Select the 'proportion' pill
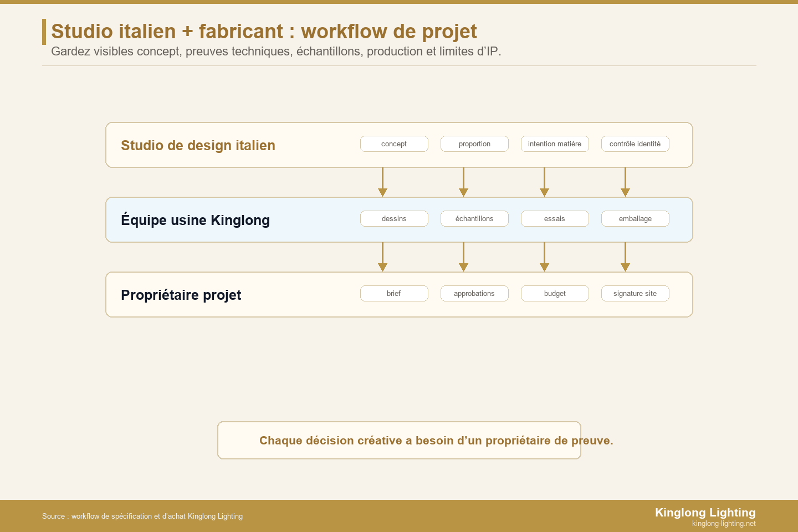The width and height of the screenshot is (798, 532). pyautogui.click(x=474, y=144)
